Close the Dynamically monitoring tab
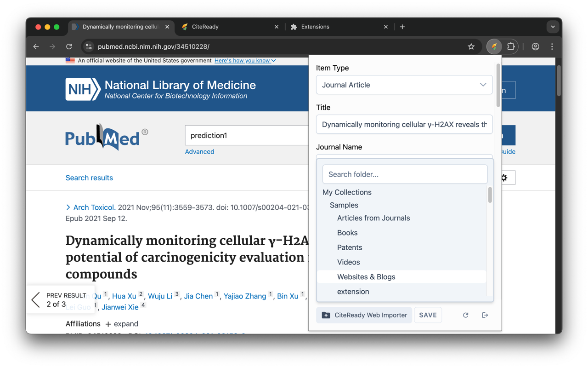The height and width of the screenshot is (368, 588). 167,27
